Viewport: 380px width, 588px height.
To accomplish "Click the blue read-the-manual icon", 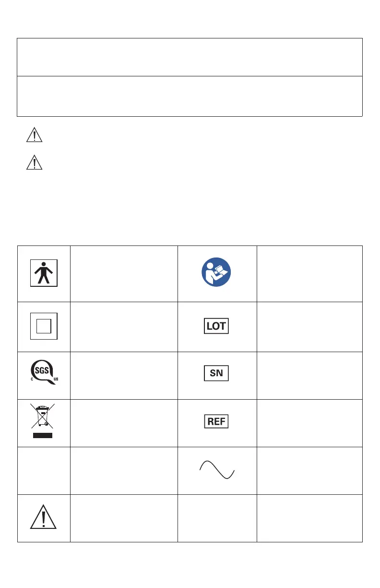I will point(215,270).
